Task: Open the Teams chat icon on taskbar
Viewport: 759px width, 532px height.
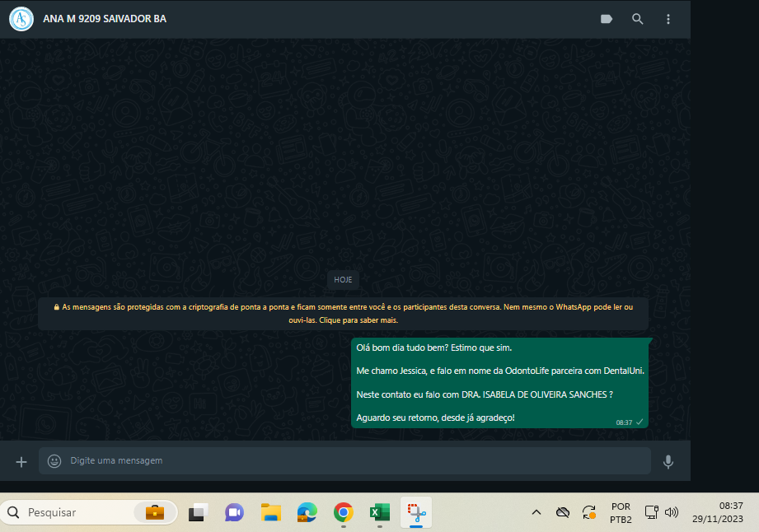Action: [234, 512]
